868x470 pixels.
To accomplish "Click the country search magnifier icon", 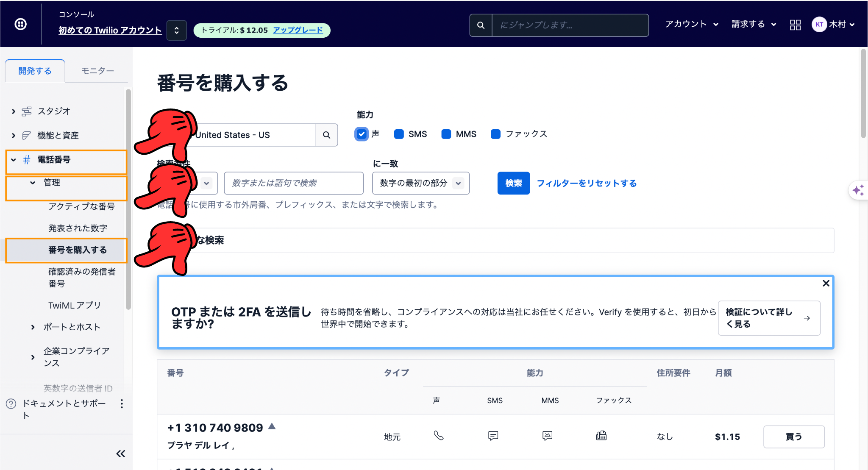I will point(326,135).
